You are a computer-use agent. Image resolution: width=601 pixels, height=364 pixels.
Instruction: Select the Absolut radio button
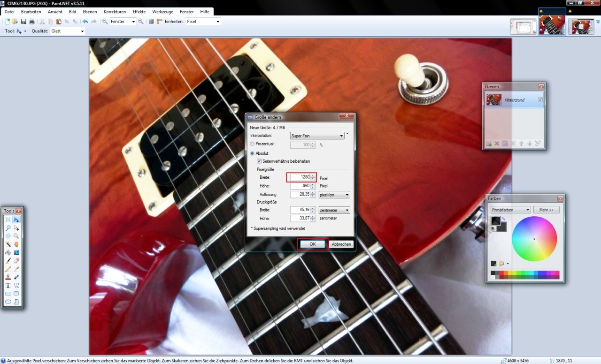point(253,153)
